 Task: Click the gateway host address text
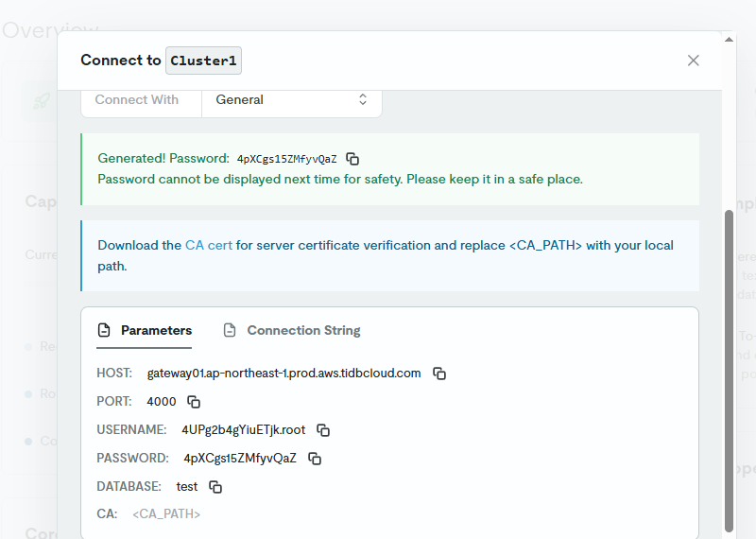(283, 374)
